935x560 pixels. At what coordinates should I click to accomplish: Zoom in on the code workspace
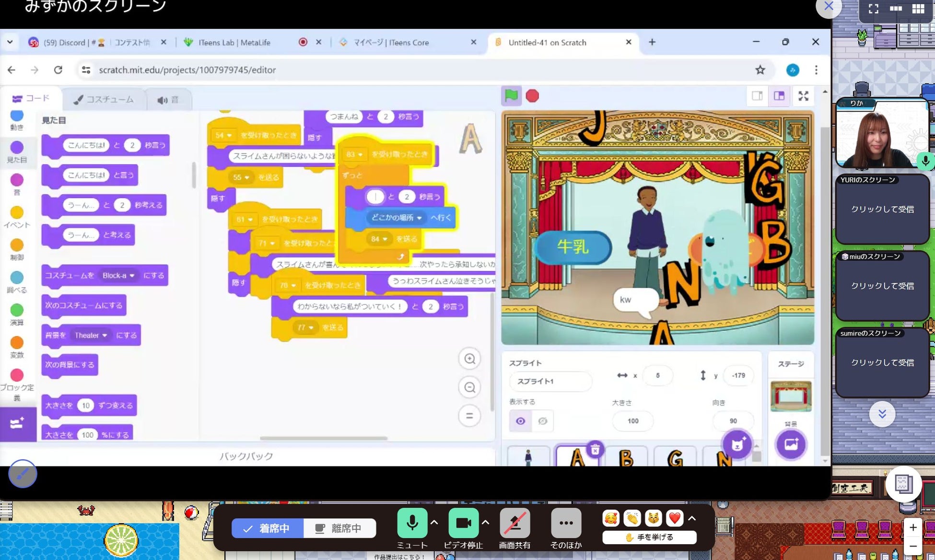click(x=469, y=359)
